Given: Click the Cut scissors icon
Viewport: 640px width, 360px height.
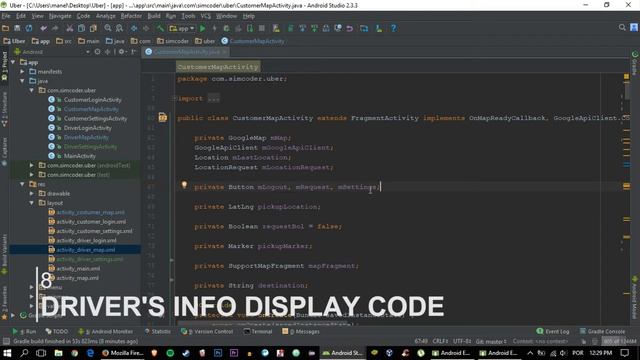Looking at the screenshot, I should (x=70, y=28).
